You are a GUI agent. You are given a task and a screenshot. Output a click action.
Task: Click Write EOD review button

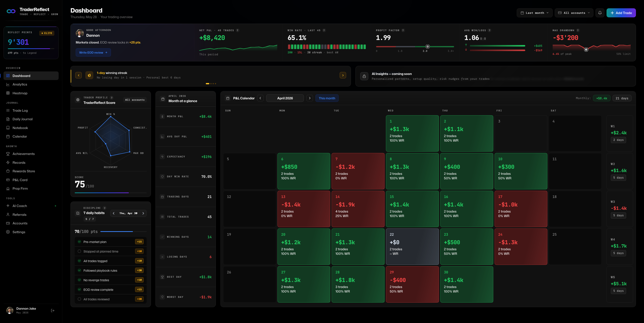93,53
